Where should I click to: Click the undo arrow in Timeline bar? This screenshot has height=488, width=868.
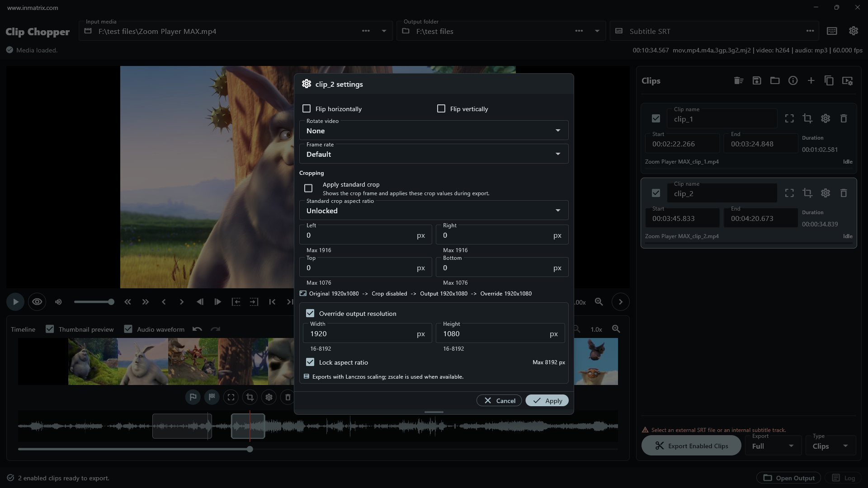click(x=197, y=329)
